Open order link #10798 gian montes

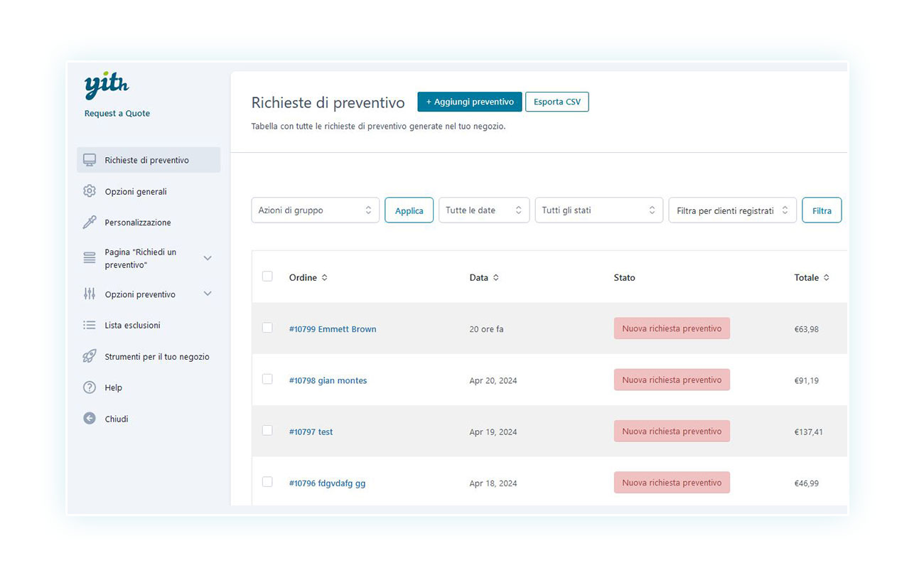[328, 380]
